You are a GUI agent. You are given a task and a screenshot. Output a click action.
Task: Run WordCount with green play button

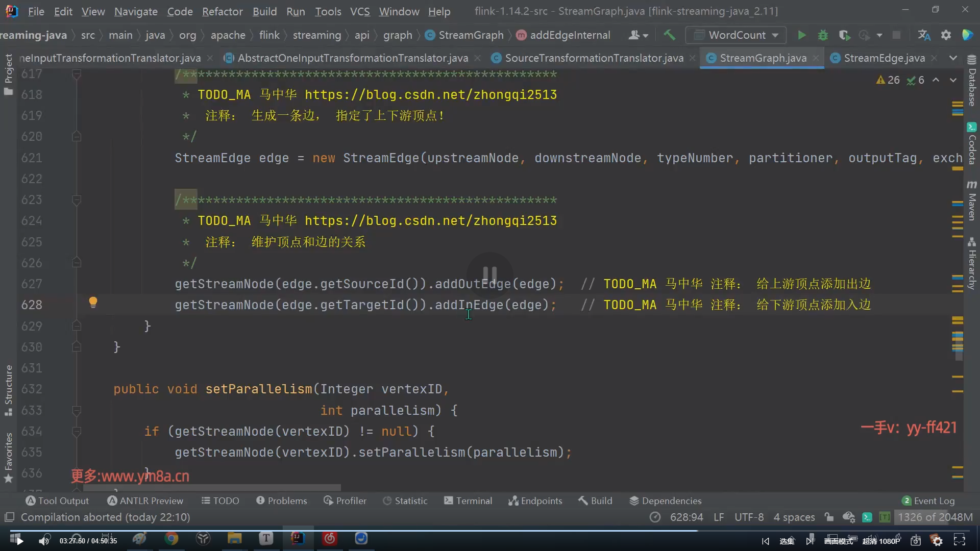pos(801,35)
